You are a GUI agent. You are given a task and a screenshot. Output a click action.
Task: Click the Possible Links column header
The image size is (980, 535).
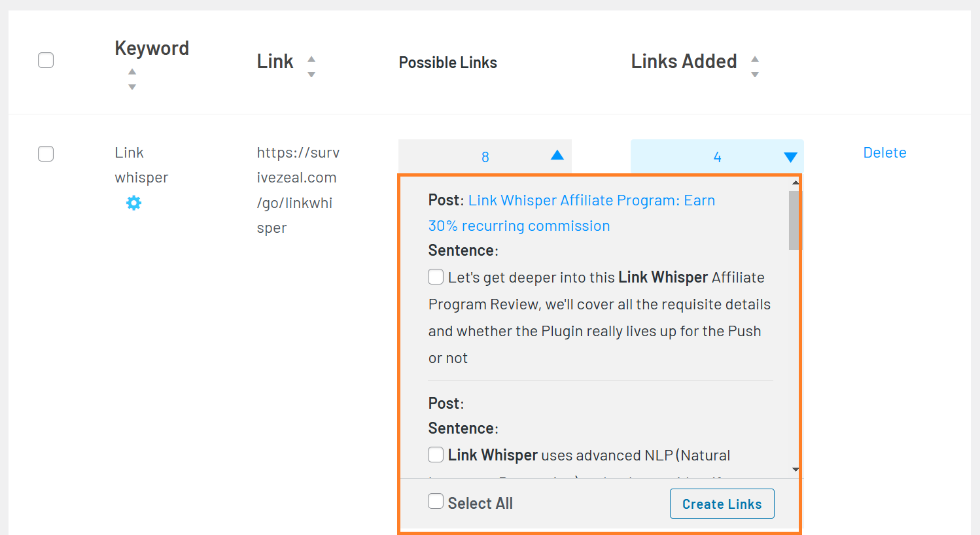tap(447, 62)
